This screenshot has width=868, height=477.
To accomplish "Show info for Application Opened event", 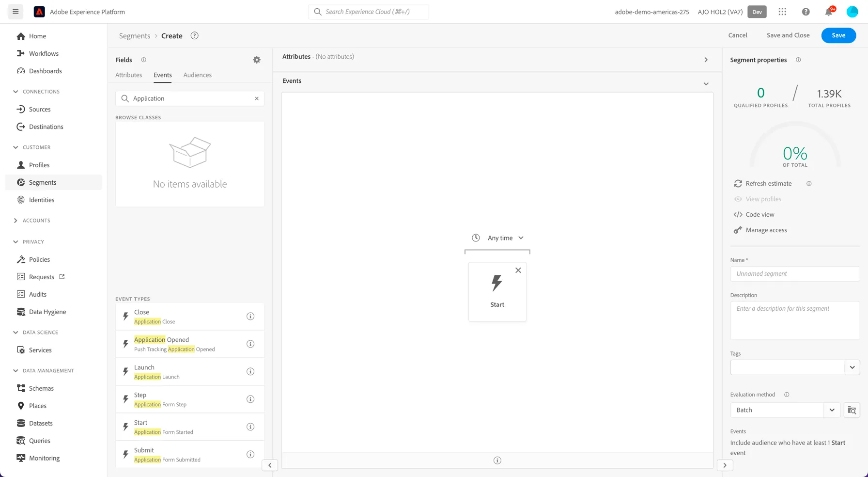I will 250,344.
